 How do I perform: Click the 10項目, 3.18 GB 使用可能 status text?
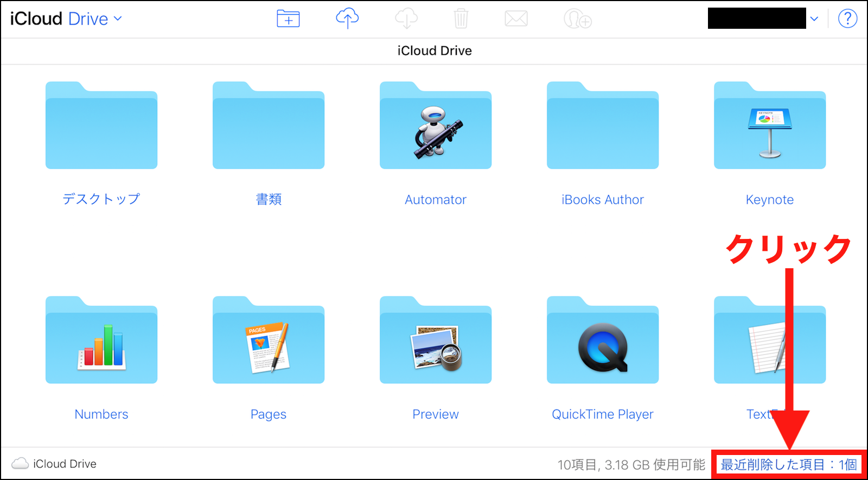tap(631, 465)
